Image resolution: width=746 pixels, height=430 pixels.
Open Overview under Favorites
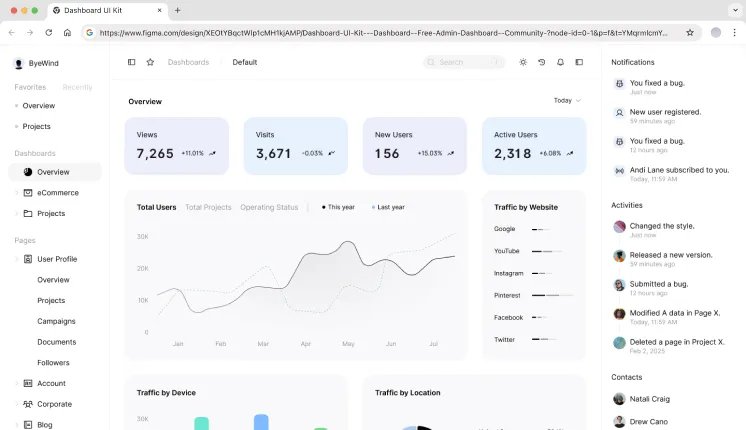coord(39,106)
